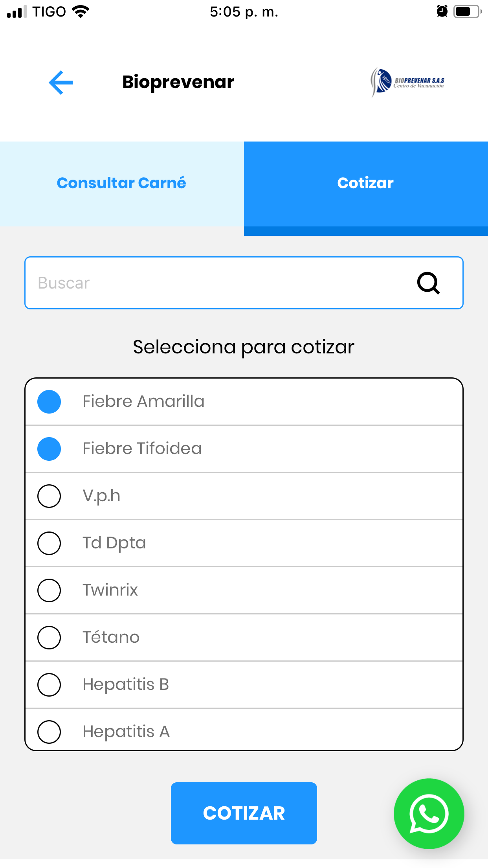Select the V.p.h radio button
Screen dimensions: 488x868
(x=49, y=496)
